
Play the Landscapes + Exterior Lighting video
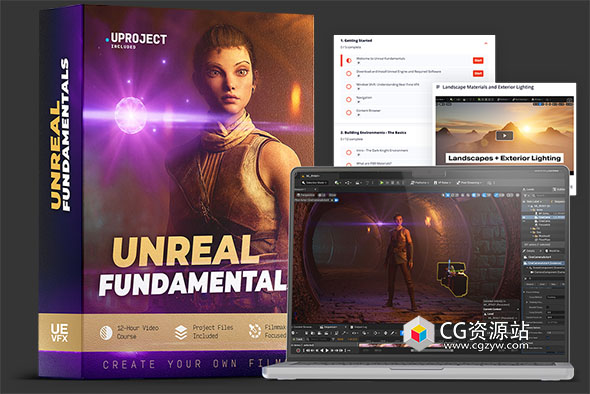[x=504, y=135]
